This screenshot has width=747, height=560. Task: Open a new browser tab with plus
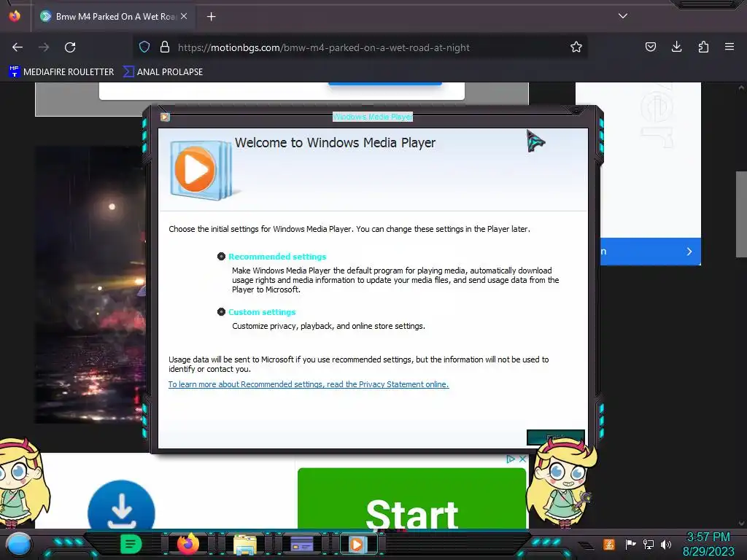click(211, 17)
